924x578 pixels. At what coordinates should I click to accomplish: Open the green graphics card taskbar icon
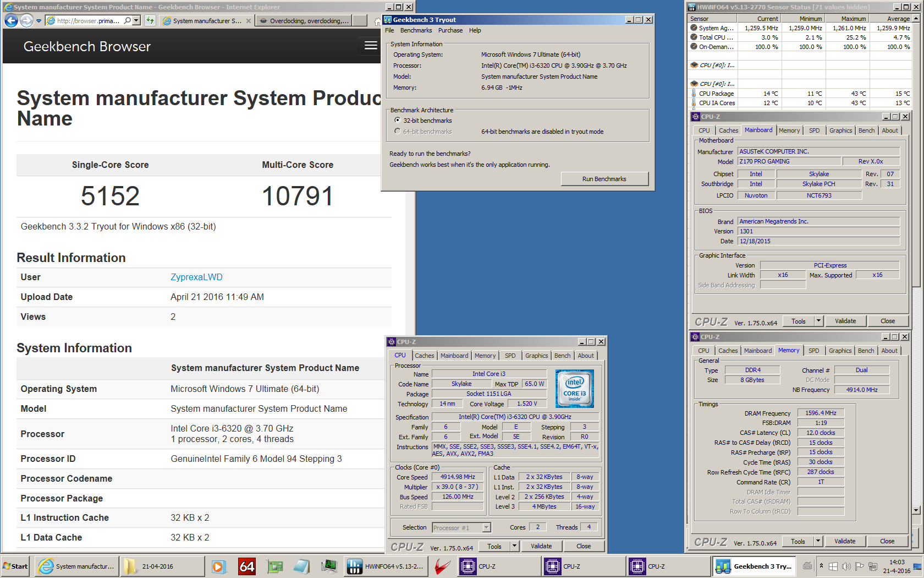pos(274,566)
